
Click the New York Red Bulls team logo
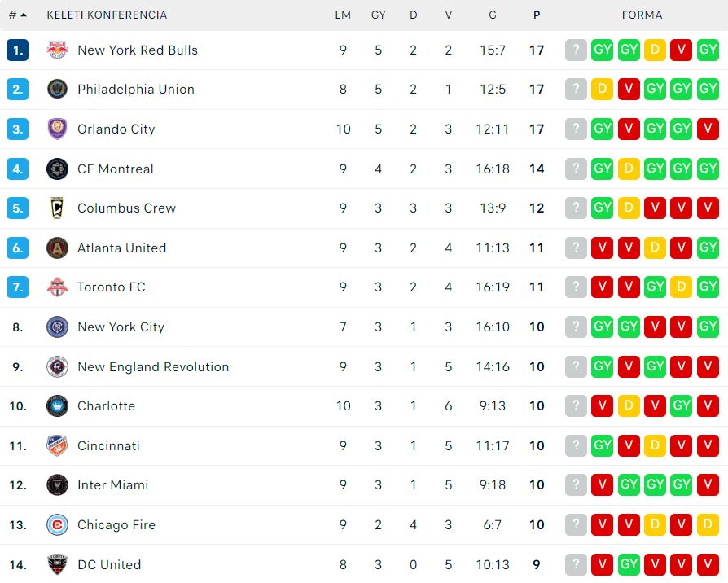click(x=58, y=50)
